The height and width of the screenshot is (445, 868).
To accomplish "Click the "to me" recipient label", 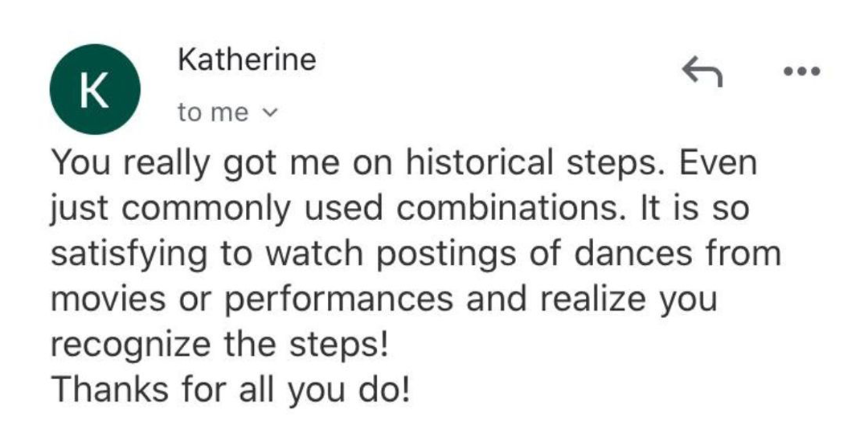I will pyautogui.click(x=213, y=114).
